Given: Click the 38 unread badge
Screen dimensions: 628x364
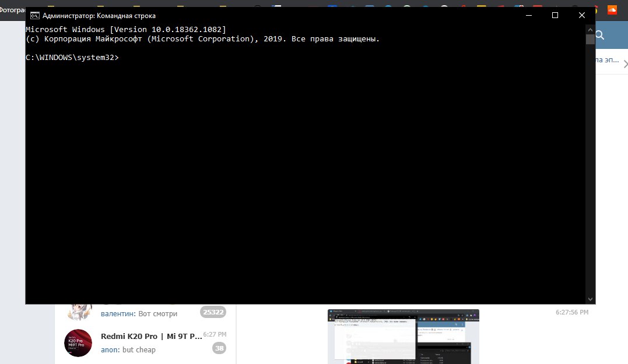Looking at the screenshot, I should (219, 348).
